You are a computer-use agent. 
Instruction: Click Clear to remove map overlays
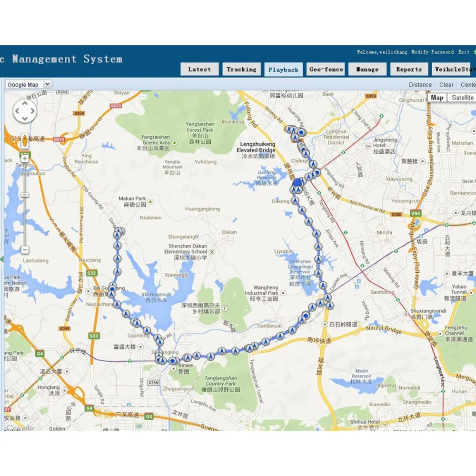(446, 85)
